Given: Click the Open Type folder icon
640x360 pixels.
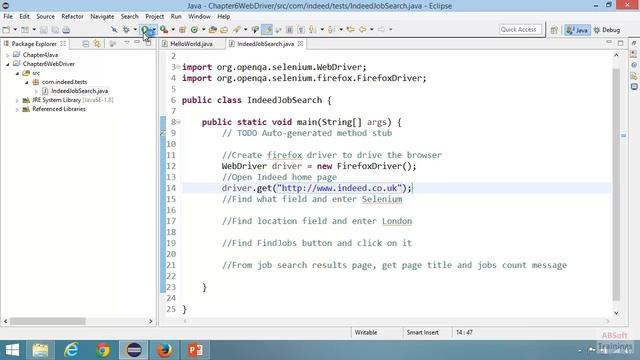Looking at the screenshot, I should [x=212, y=30].
